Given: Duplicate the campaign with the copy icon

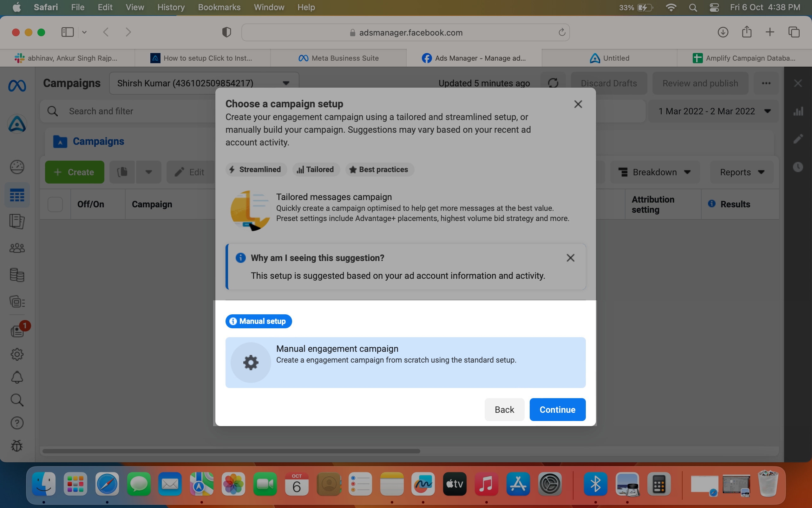Looking at the screenshot, I should (x=122, y=172).
